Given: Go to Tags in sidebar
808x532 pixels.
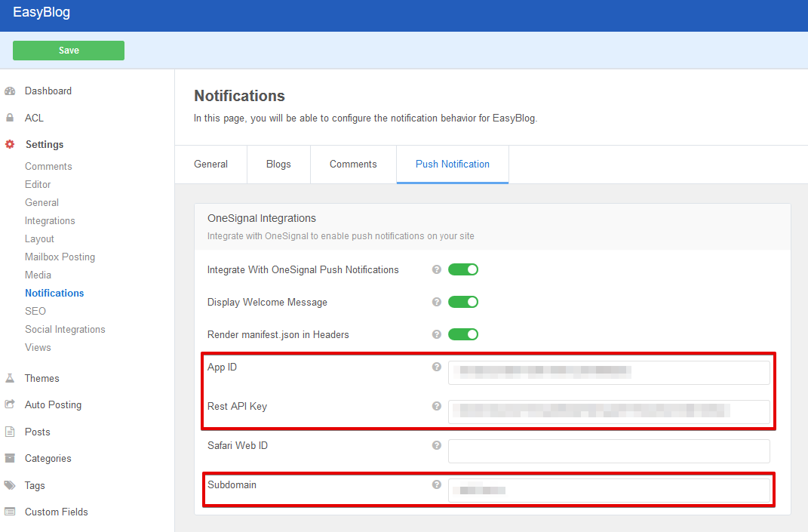Looking at the screenshot, I should click(35, 486).
